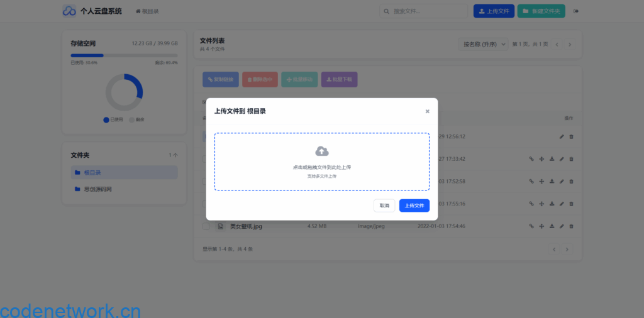
Task: Delete 美女壁纸.jpg using the trash icon
Action: (x=571, y=226)
